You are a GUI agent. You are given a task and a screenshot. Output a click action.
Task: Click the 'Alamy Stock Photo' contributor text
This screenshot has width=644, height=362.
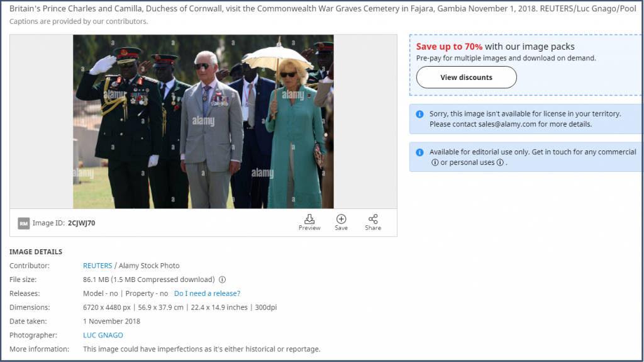click(x=149, y=266)
